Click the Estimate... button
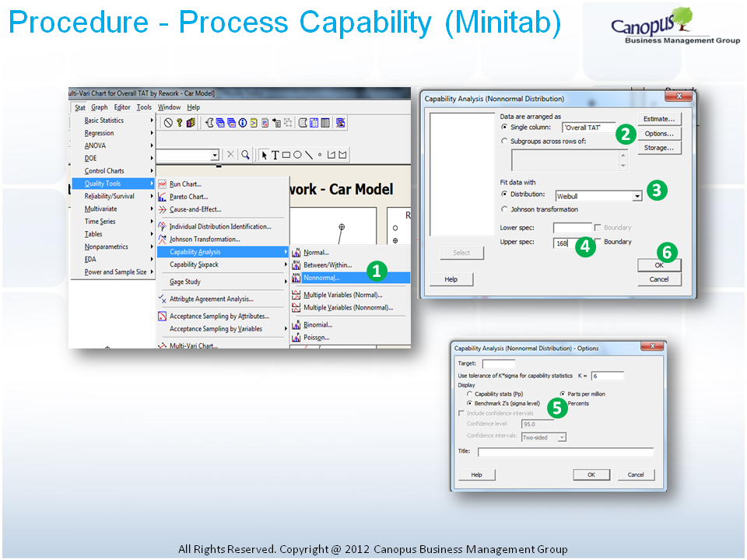This screenshot has height=560, width=747. coord(659,119)
